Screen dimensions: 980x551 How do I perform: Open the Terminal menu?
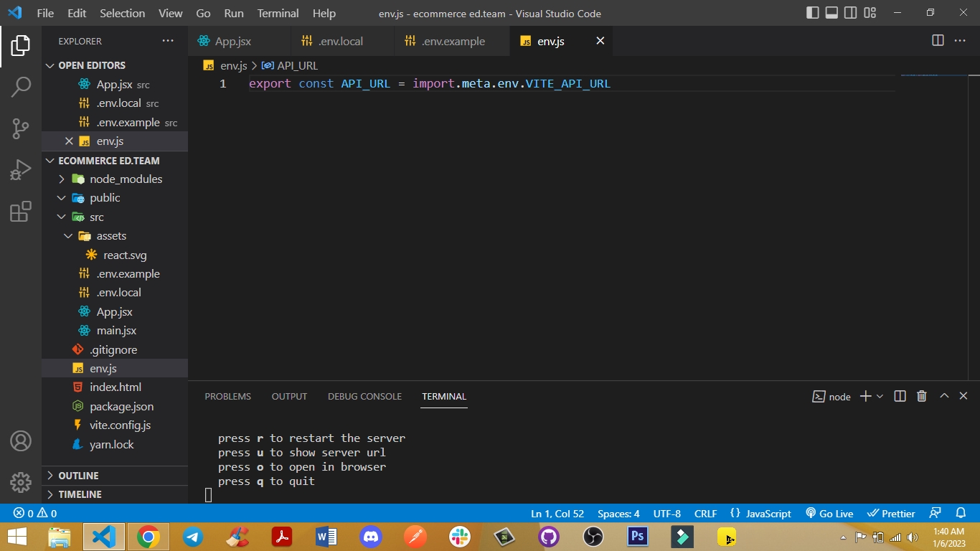(278, 13)
